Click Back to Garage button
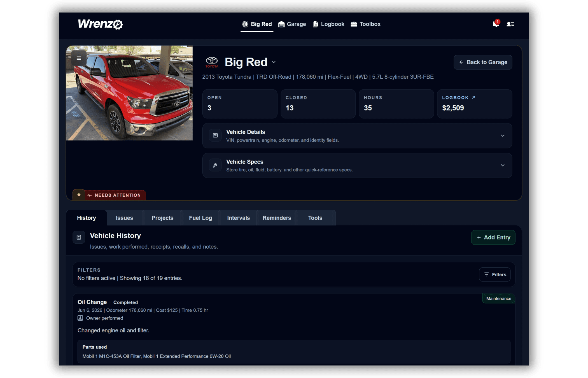 point(483,62)
